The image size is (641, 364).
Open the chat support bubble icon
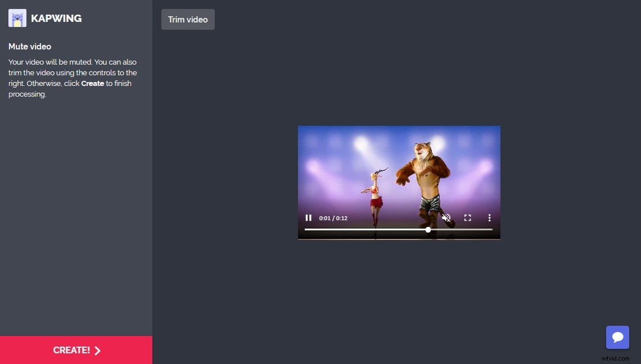[x=617, y=337]
